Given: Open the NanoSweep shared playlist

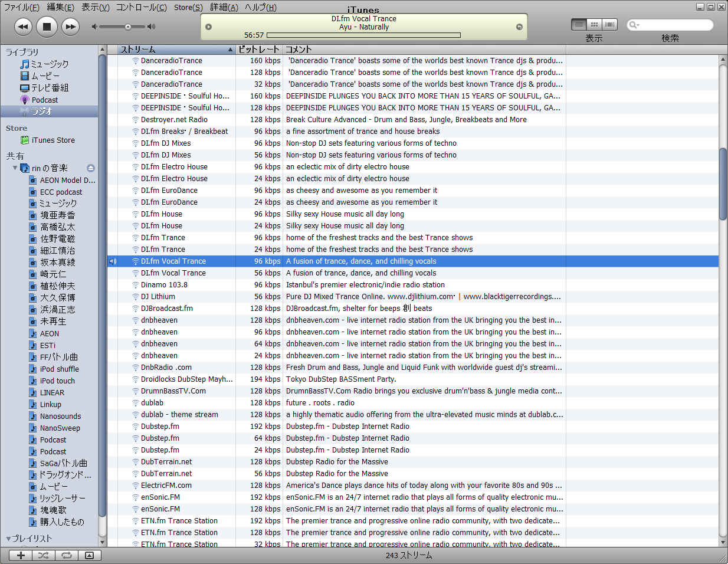Looking at the screenshot, I should tap(55, 428).
